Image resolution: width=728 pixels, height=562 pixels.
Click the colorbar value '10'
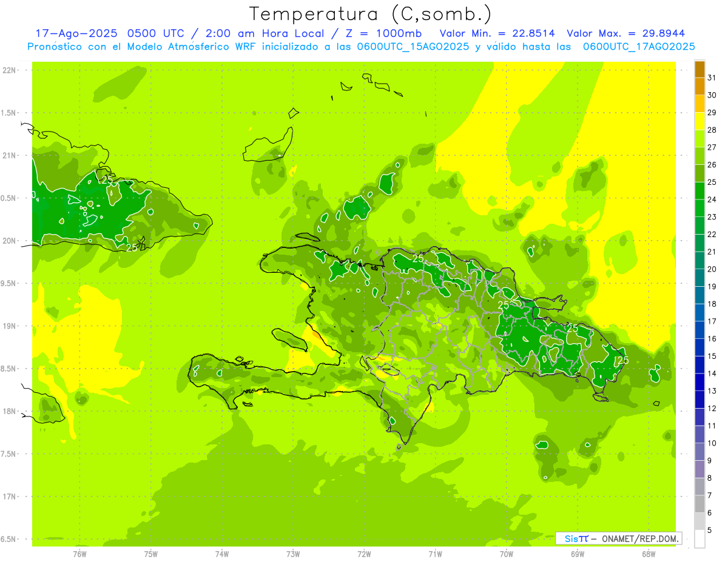[x=712, y=443]
